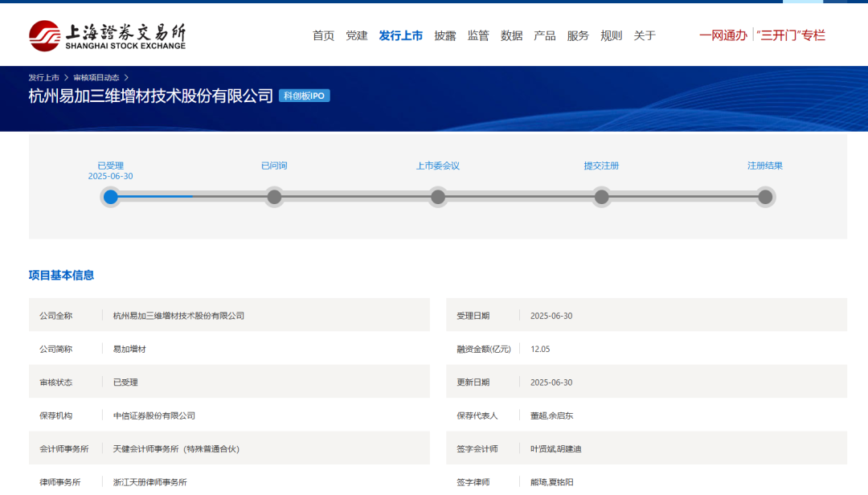The image size is (868, 495).
Task: Open the 披露 menu item
Action: pos(445,35)
